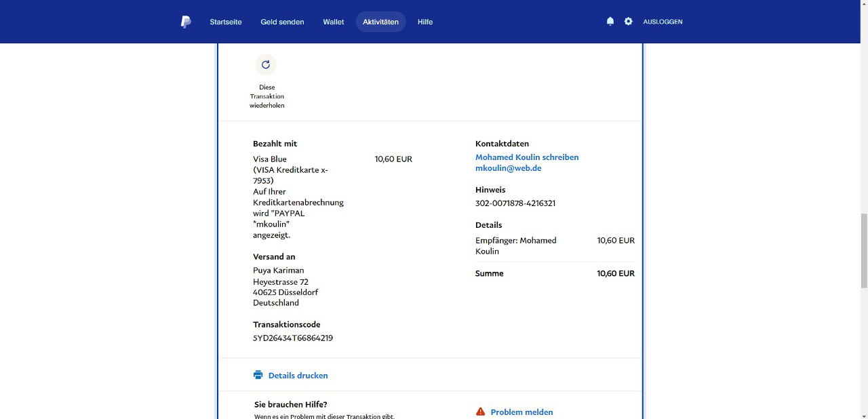The height and width of the screenshot is (419, 868).
Task: Click the Details drucken link text
Action: (x=298, y=375)
